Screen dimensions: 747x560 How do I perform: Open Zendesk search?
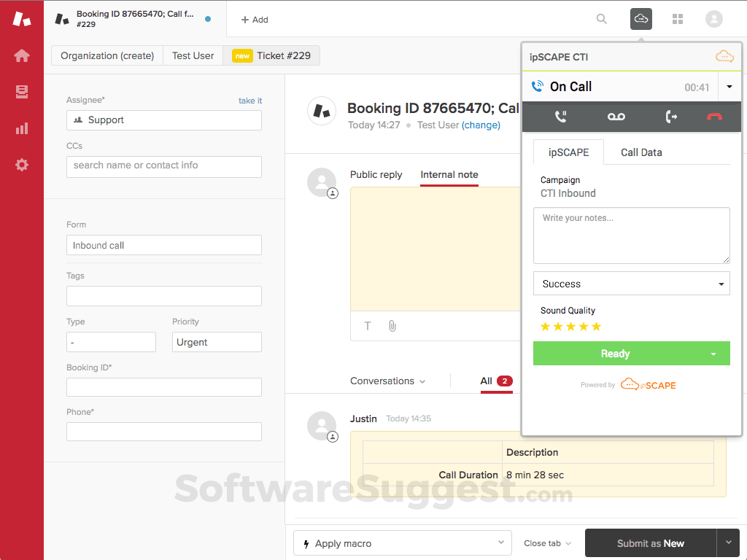601,19
